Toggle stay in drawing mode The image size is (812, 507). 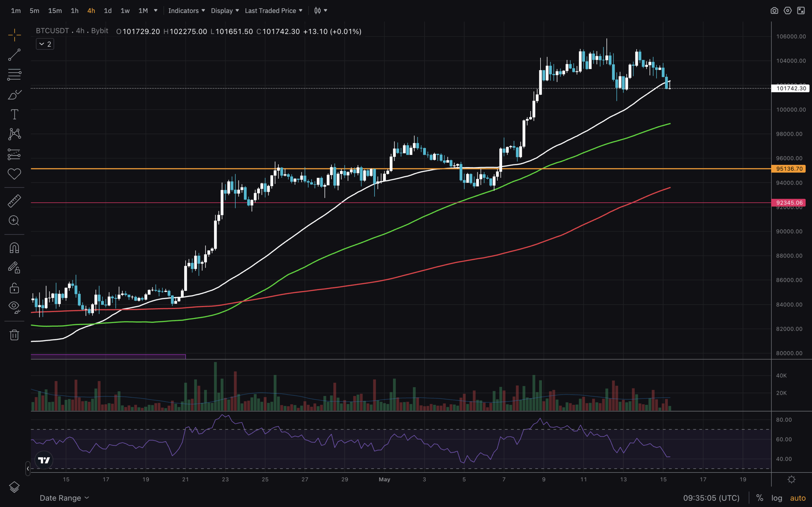coord(14,268)
